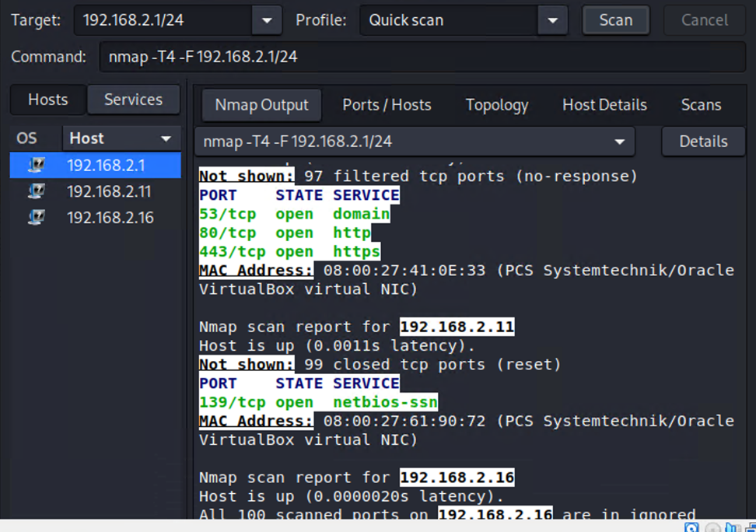Click the OS icon beside host 192.168.2.1
The image size is (756, 532).
[36, 166]
